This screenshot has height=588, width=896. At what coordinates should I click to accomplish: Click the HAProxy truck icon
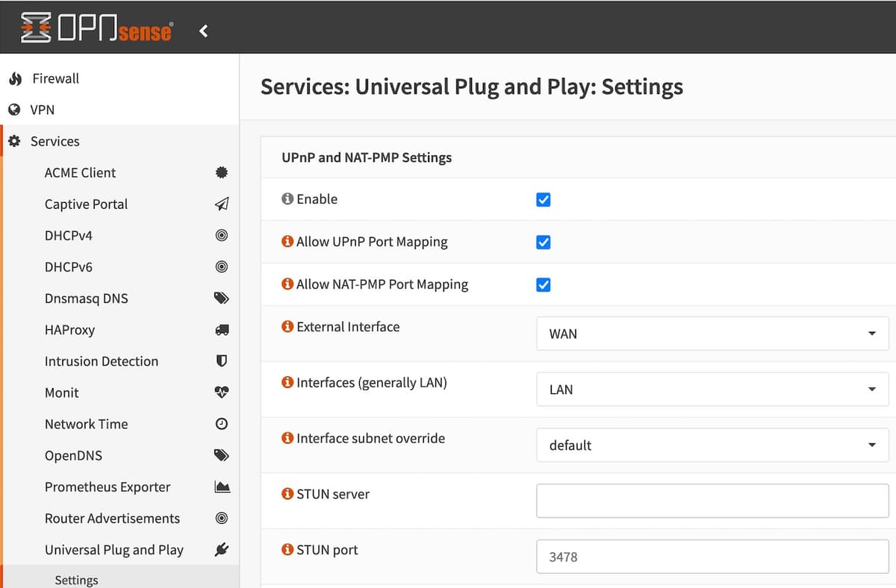(221, 329)
